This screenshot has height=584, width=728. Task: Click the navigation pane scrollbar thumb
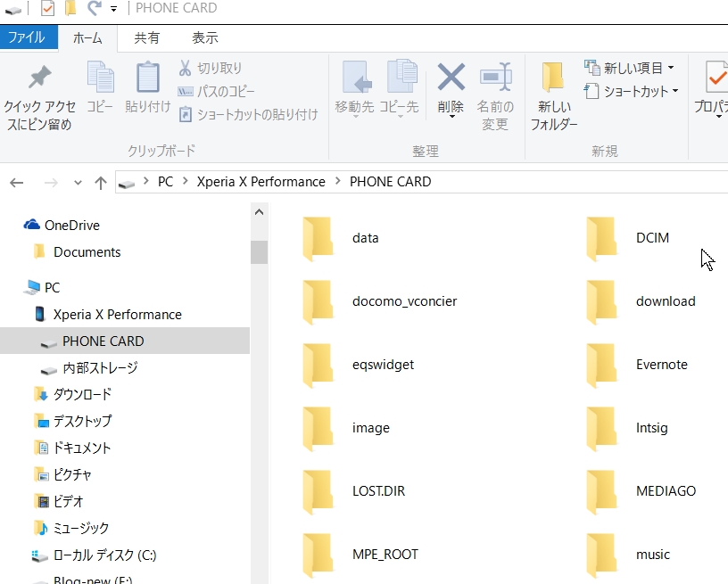click(259, 252)
